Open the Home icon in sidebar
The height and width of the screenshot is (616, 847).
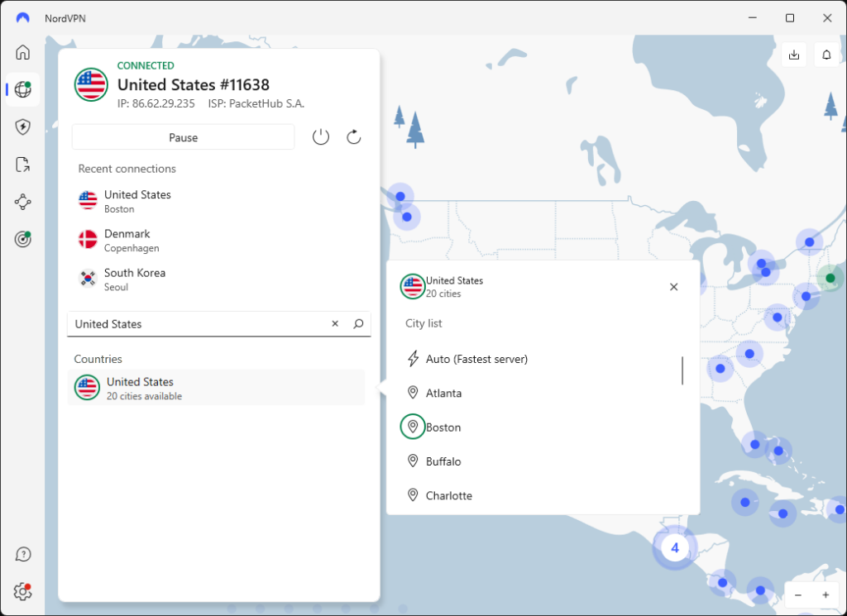pos(22,52)
